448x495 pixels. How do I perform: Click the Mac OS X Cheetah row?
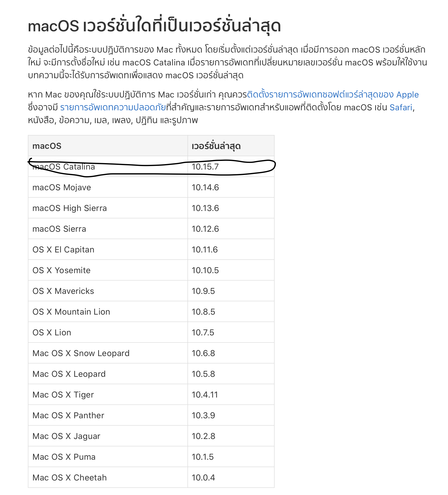[151, 477]
